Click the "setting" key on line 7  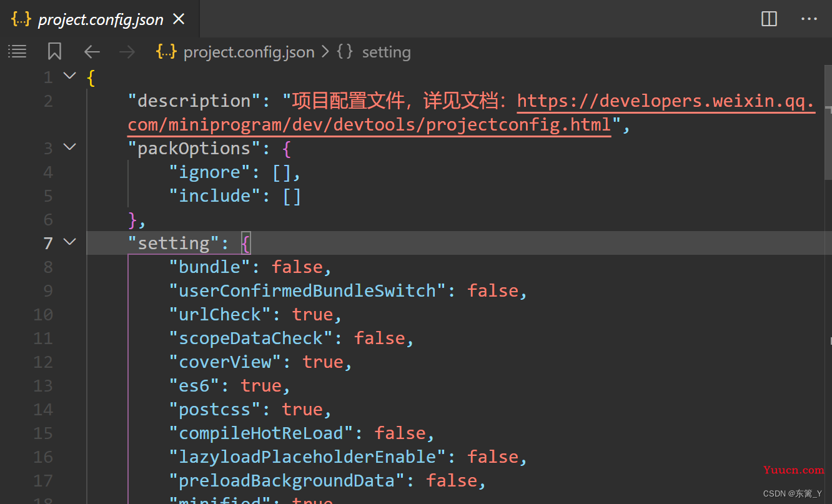pos(174,244)
